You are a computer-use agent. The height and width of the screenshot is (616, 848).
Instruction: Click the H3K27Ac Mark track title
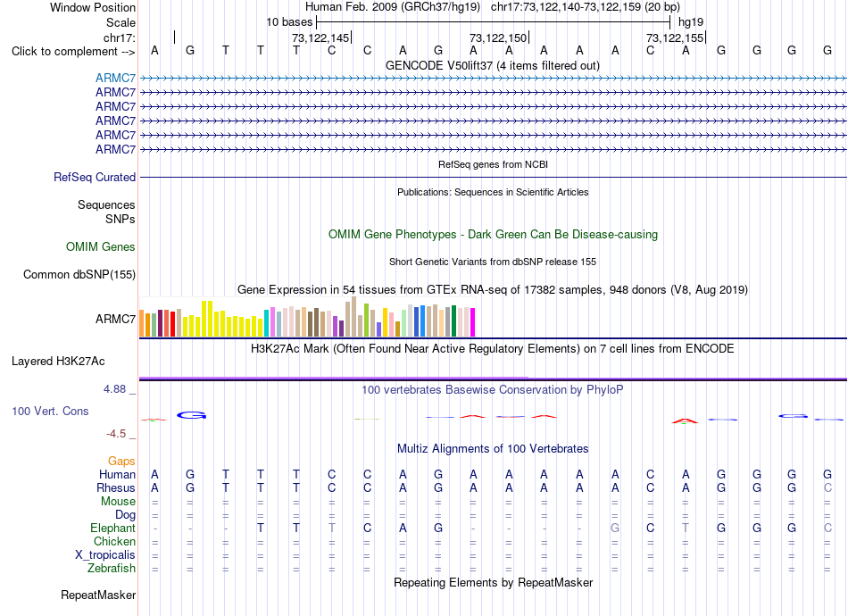(x=493, y=349)
